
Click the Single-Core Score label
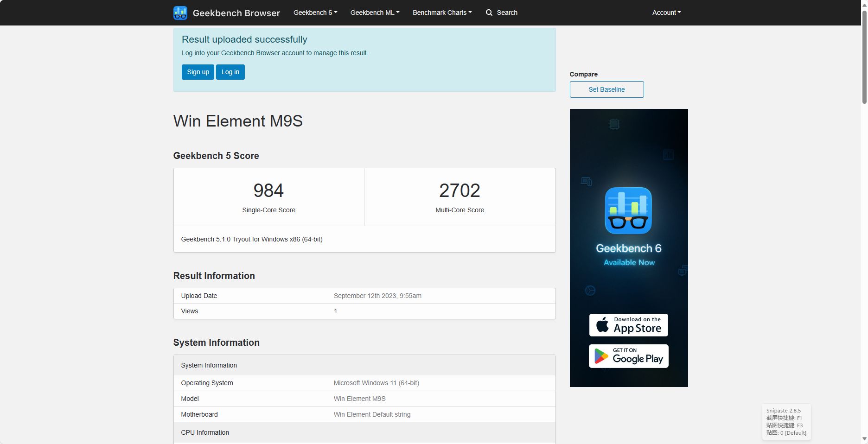pyautogui.click(x=268, y=210)
